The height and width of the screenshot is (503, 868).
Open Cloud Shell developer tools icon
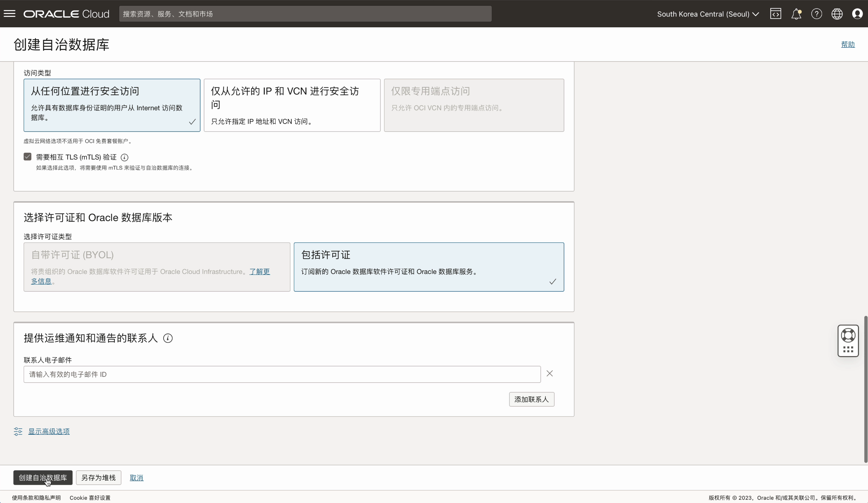[x=776, y=14]
